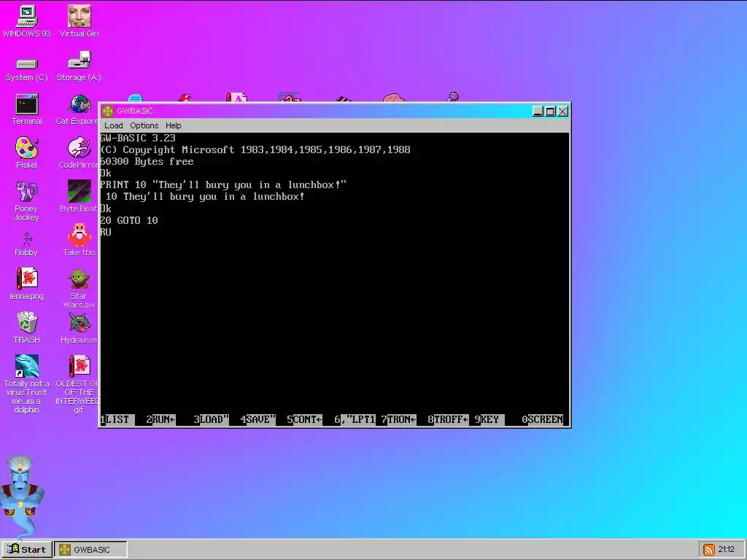Launch the Terminal desktop icon
Image resolution: width=747 pixels, height=560 pixels.
27,110
